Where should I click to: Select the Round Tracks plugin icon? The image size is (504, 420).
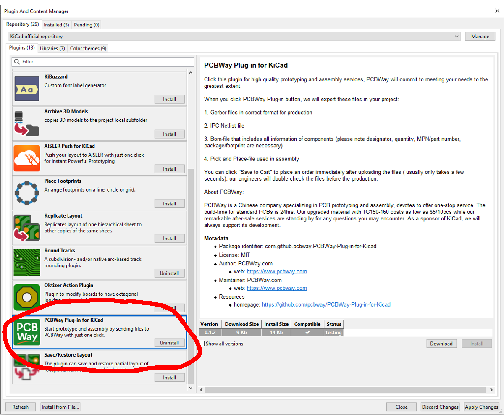click(x=27, y=262)
